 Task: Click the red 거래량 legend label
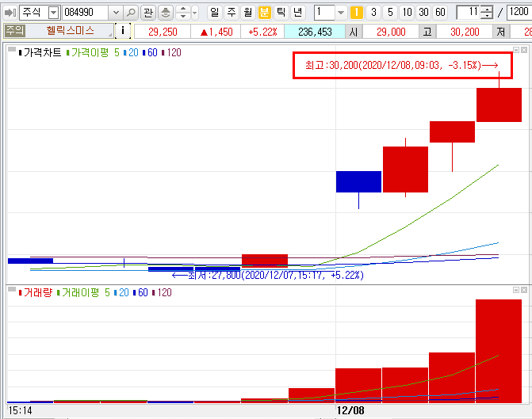[36, 292]
